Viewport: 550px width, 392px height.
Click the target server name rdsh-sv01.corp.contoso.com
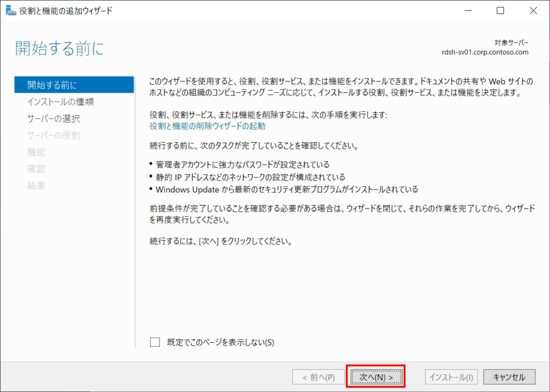(x=485, y=52)
